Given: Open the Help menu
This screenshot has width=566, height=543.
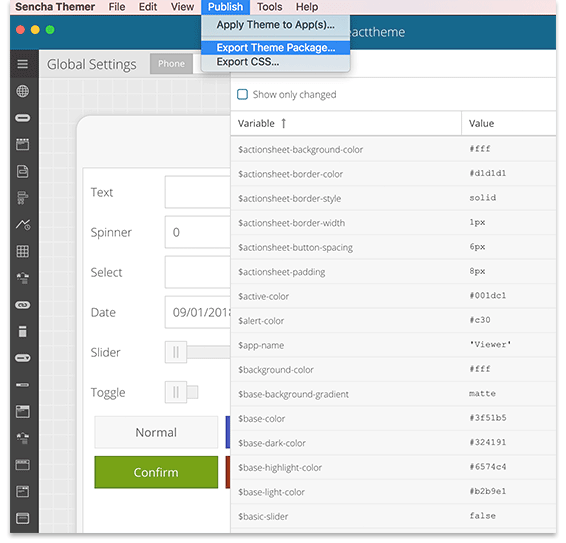Looking at the screenshot, I should pos(307,7).
